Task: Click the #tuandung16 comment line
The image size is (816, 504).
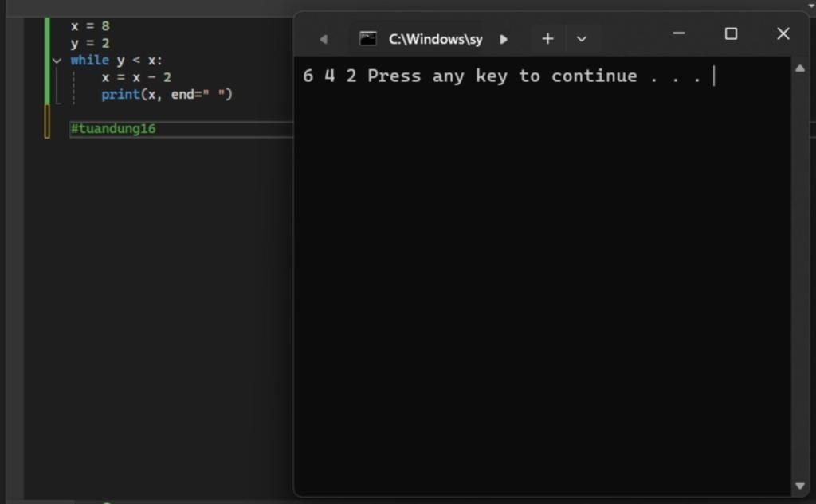Action: click(113, 129)
